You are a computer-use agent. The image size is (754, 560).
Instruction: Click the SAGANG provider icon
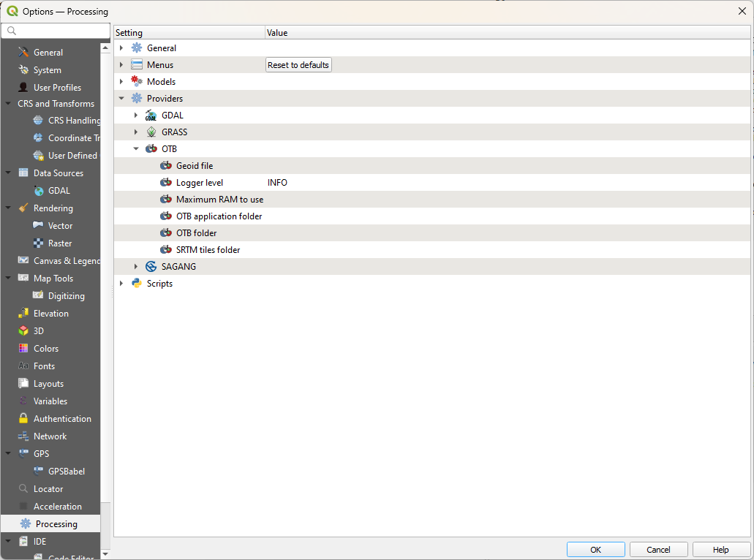(x=151, y=267)
